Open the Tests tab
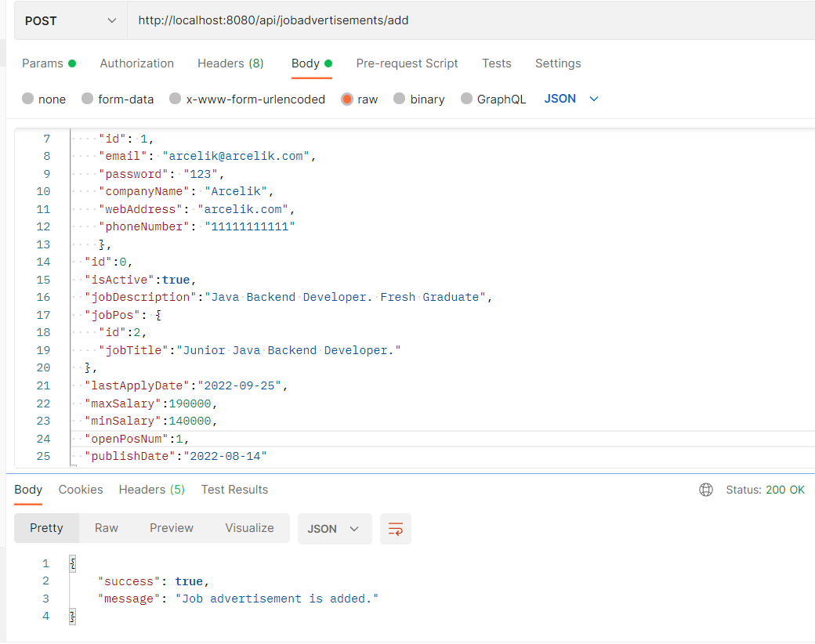This screenshot has width=815, height=644. pyautogui.click(x=496, y=63)
